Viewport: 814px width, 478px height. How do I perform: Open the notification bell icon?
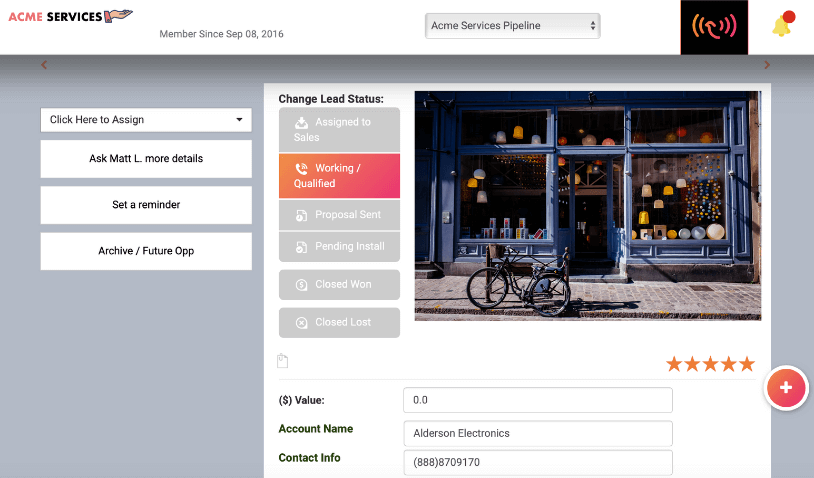point(782,25)
